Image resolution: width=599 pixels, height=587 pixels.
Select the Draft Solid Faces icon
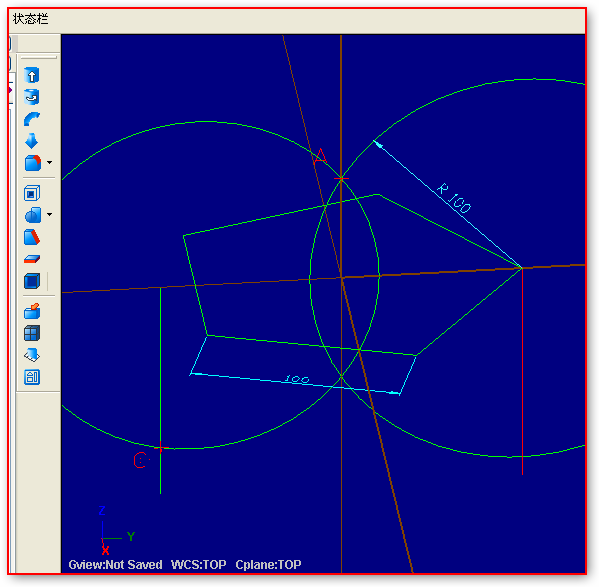(x=32, y=237)
